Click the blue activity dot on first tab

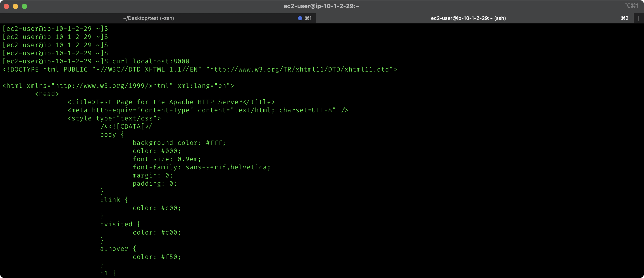pos(300,18)
